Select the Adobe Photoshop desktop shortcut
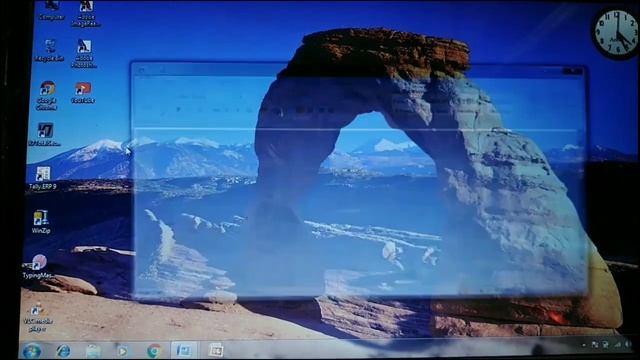 tap(84, 53)
